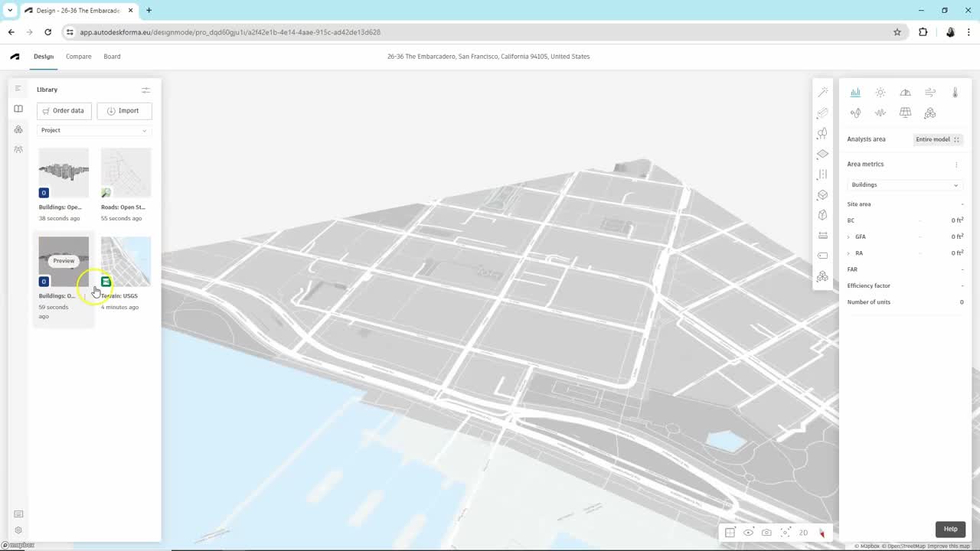This screenshot has height=551, width=980.
Task: Open the Wind analysis icon
Action: pos(930,93)
